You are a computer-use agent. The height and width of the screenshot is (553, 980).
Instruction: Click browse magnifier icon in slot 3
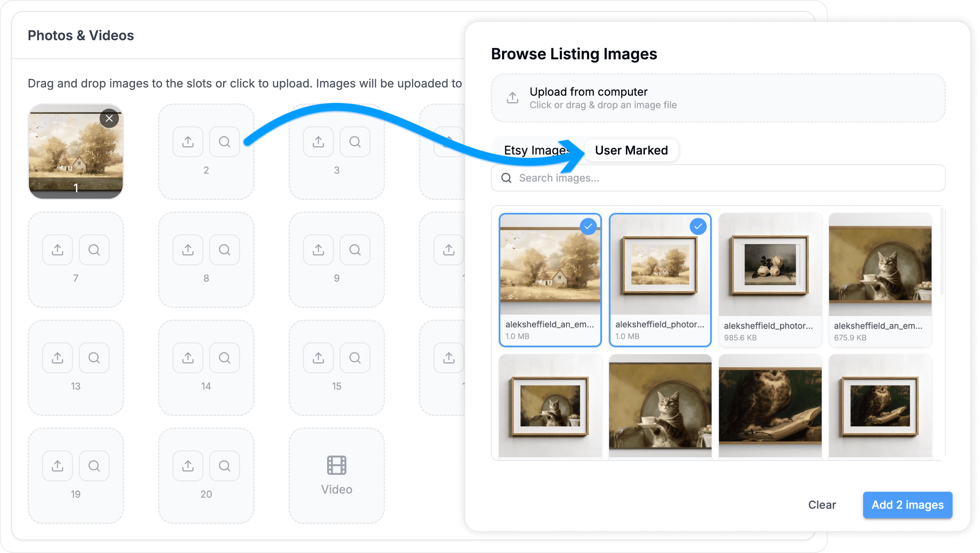pos(354,142)
